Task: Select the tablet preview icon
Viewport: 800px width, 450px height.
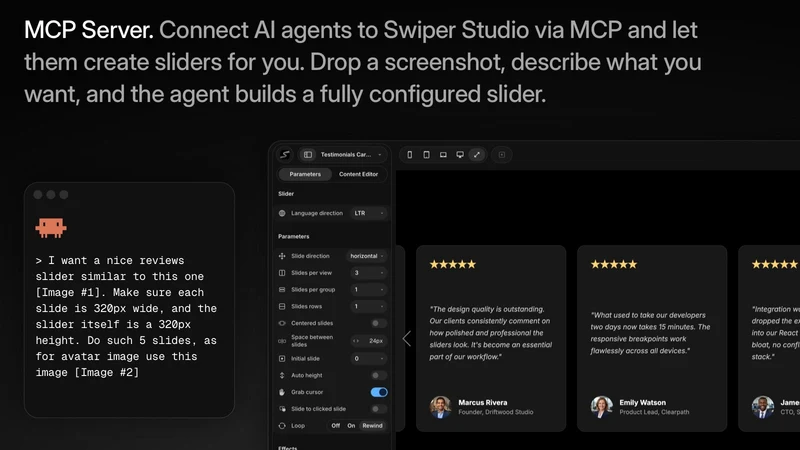Action: click(427, 155)
